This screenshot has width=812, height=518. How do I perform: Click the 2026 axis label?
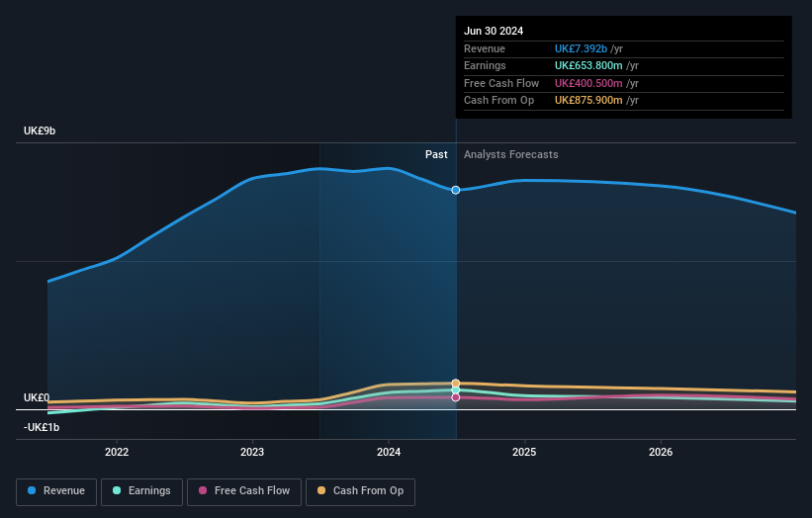tap(661, 452)
